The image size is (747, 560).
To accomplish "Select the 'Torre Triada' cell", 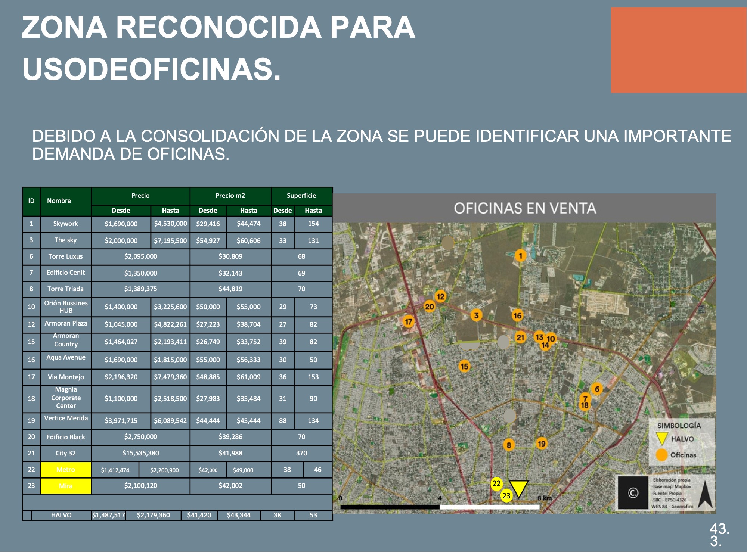I will pyautogui.click(x=66, y=289).
